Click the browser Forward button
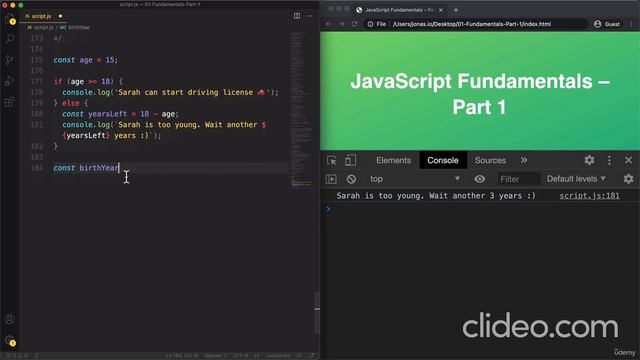 [x=342, y=24]
